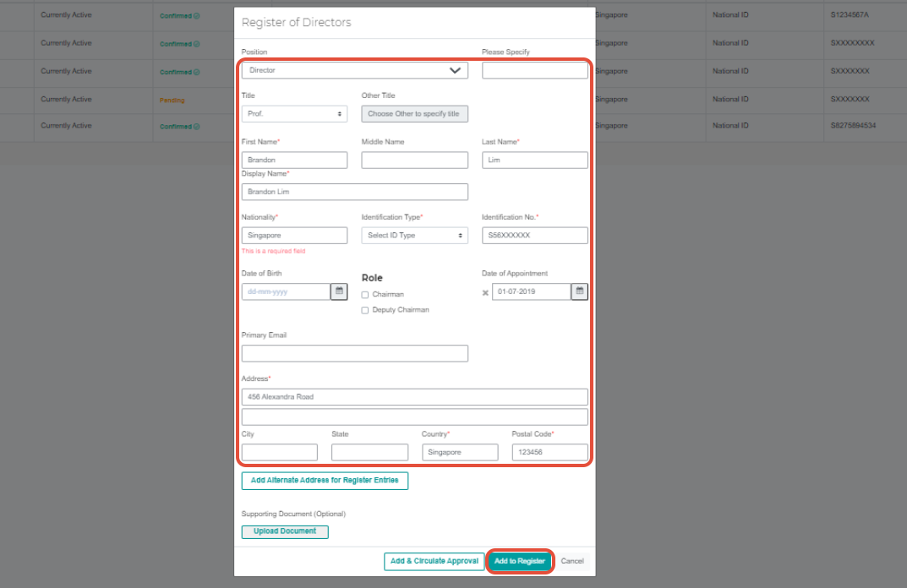This screenshot has width=907, height=588.
Task: Clear the appointment date using the X icon
Action: [485, 292]
